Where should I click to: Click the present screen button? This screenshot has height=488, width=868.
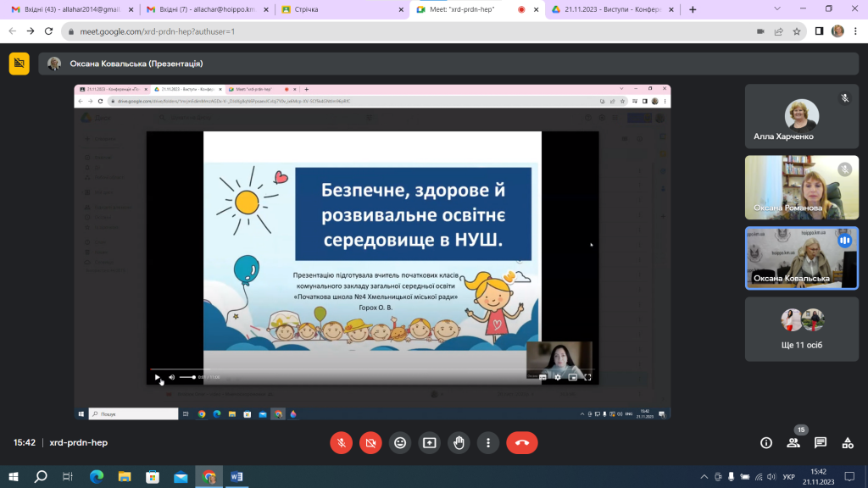tap(430, 442)
